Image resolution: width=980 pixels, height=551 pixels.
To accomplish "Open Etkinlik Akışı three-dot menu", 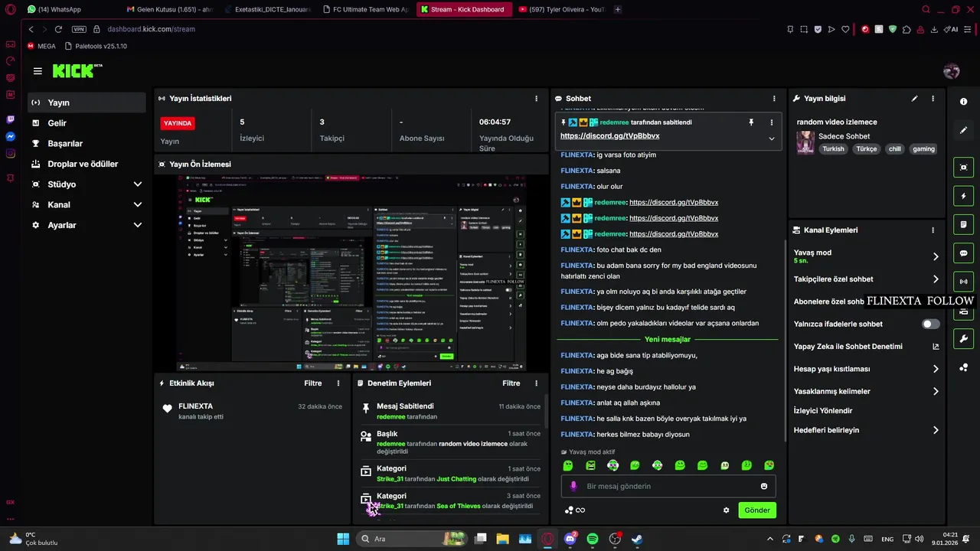I will [x=338, y=383].
